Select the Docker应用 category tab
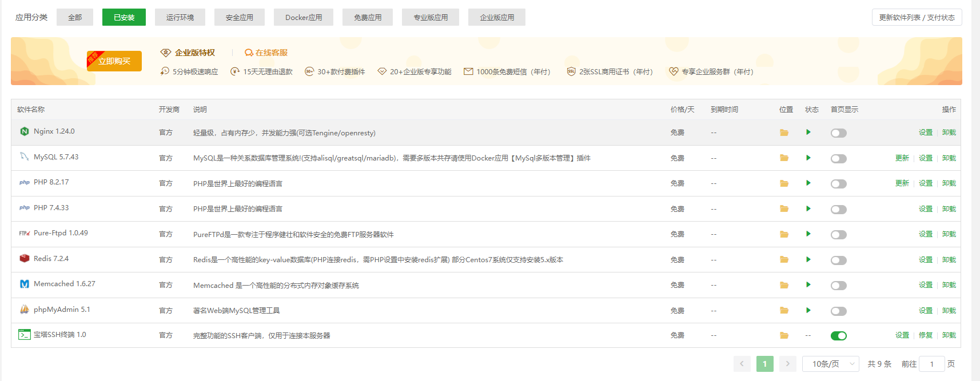The image size is (980, 381). [304, 17]
